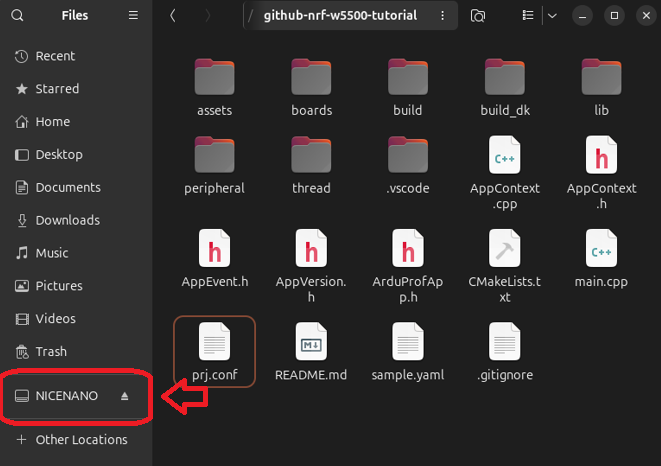Select README.md file
661x466 pixels.
pyautogui.click(x=312, y=351)
